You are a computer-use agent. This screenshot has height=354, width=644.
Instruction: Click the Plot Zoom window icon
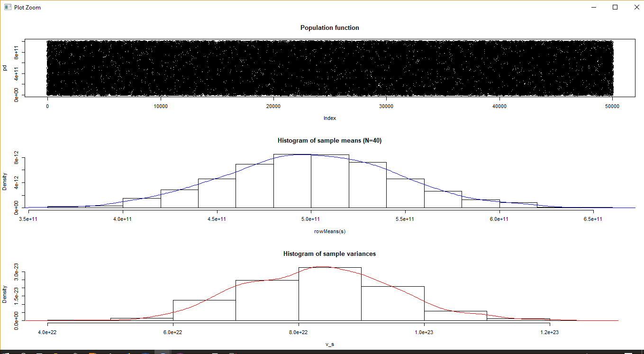click(7, 7)
